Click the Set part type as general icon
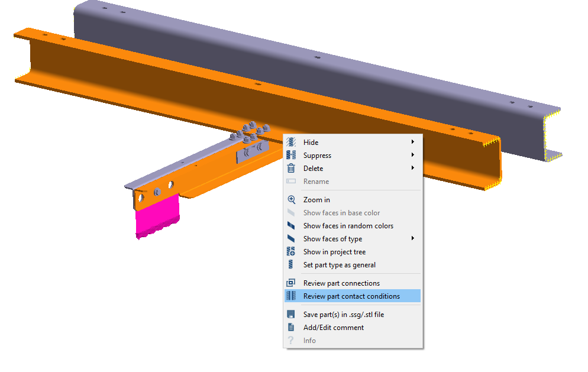 [290, 264]
